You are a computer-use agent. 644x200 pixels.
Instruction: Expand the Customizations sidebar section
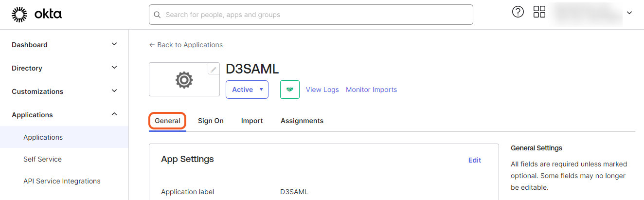pos(114,91)
